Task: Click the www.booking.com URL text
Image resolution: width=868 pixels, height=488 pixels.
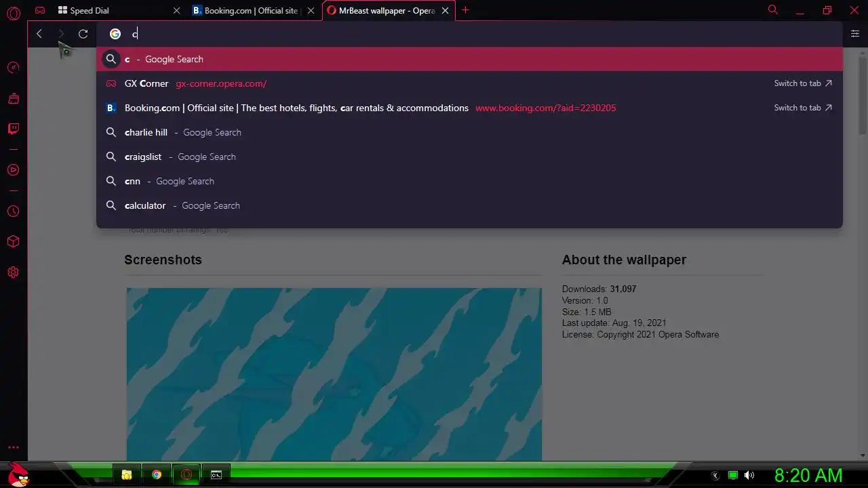Action: (x=546, y=108)
